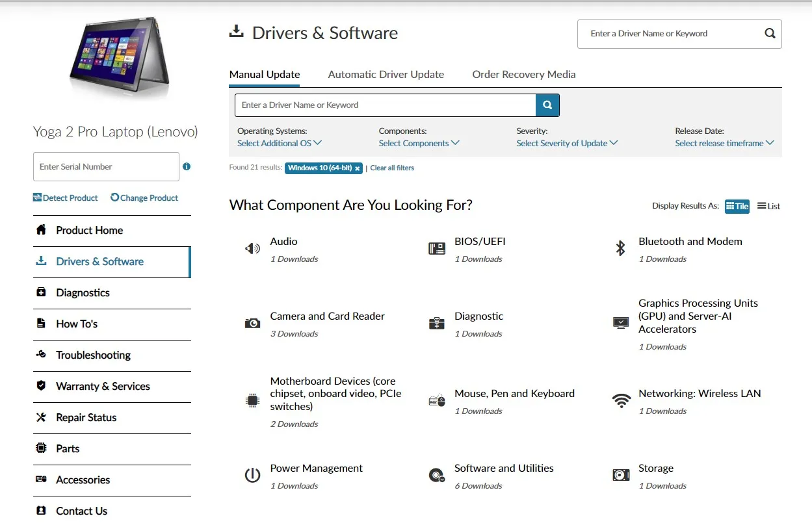This screenshot has height=527, width=812.
Task: Open Power Management category
Action: [x=317, y=469]
